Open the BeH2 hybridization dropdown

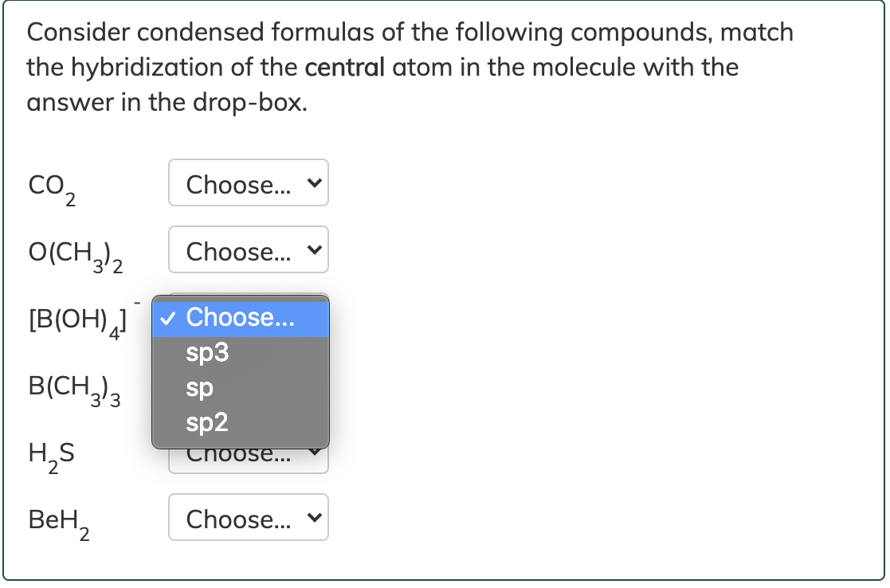pos(248,517)
